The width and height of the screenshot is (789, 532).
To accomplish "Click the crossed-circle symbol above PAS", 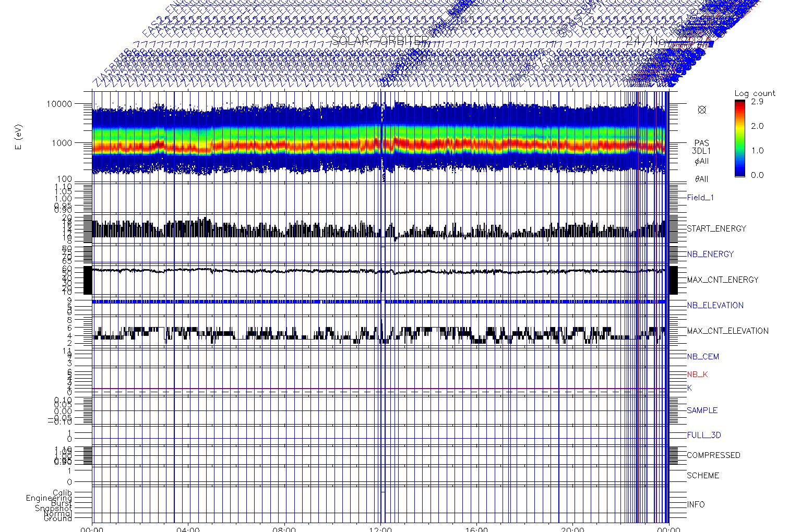I will point(702,110).
